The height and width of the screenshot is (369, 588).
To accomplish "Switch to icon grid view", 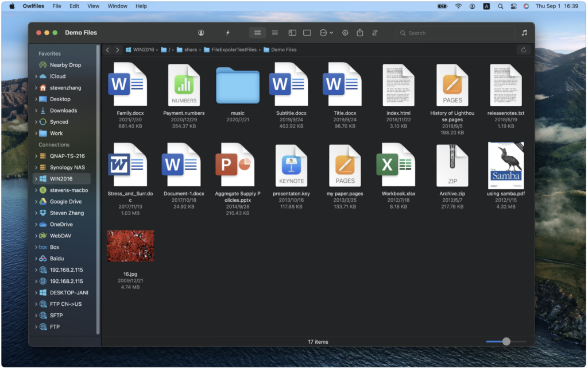I will 257,33.
